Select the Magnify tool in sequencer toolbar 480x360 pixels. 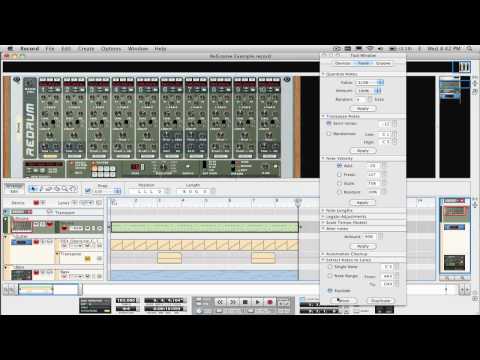tap(65, 189)
